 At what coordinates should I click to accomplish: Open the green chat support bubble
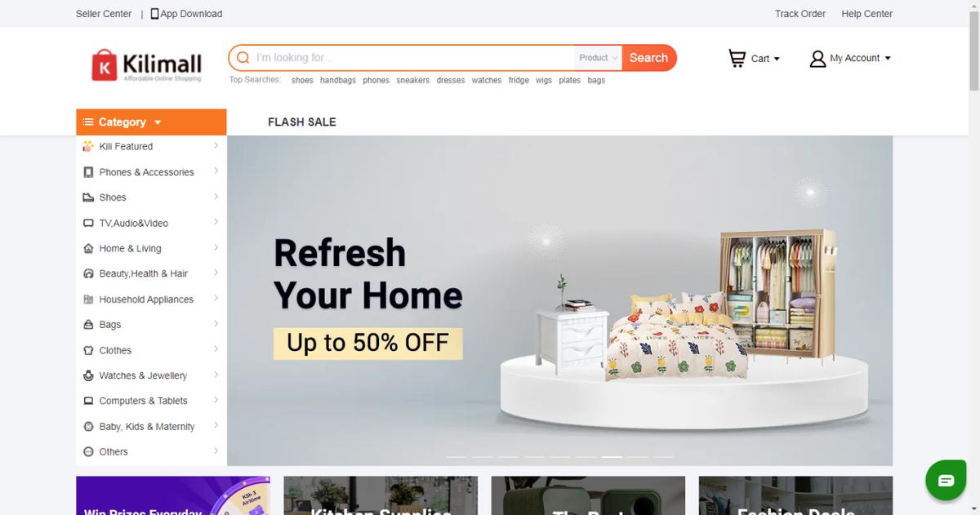point(946,480)
